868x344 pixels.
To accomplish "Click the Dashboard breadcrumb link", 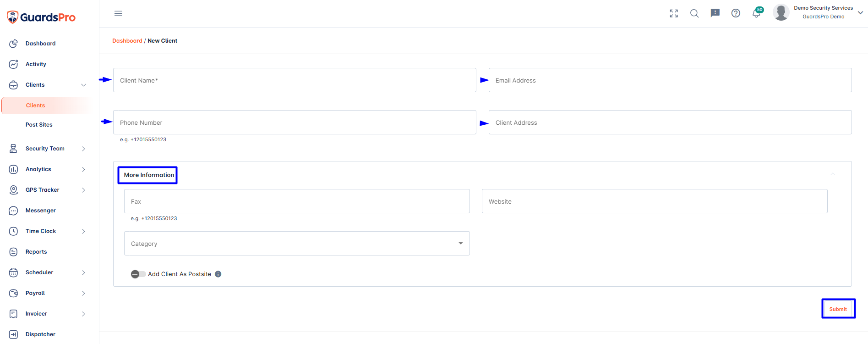I will coord(127,41).
